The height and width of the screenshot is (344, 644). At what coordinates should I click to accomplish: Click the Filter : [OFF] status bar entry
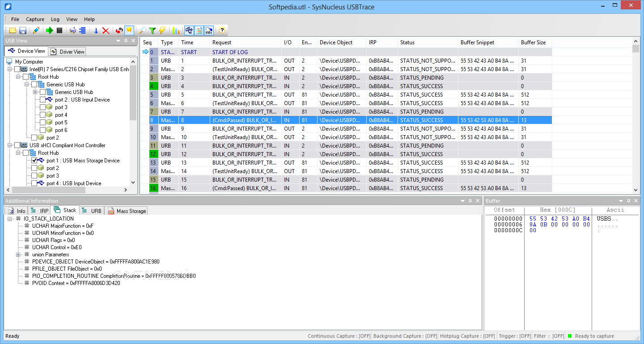[x=549, y=336]
